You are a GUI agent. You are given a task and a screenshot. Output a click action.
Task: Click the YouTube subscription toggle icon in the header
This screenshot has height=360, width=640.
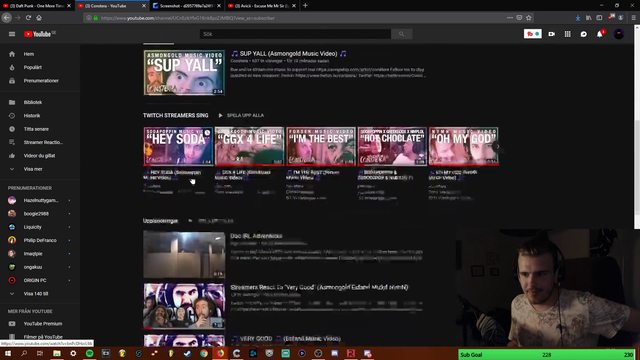pyautogui.click(x=533, y=34)
